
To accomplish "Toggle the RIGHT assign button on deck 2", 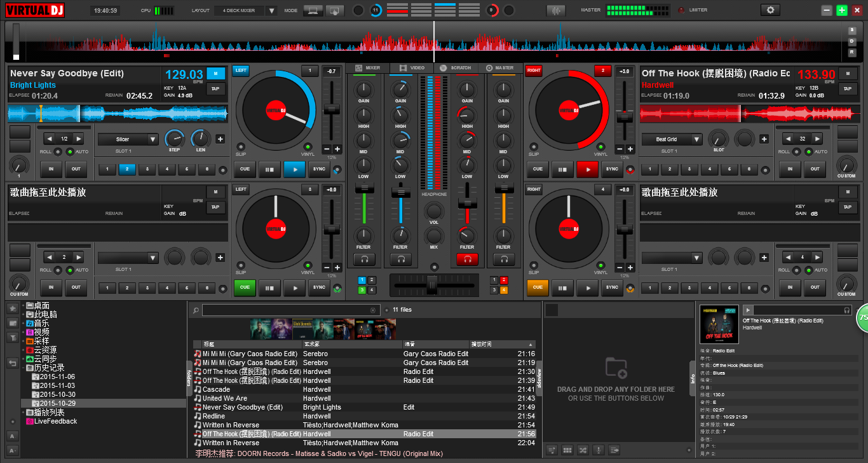I will click(534, 71).
